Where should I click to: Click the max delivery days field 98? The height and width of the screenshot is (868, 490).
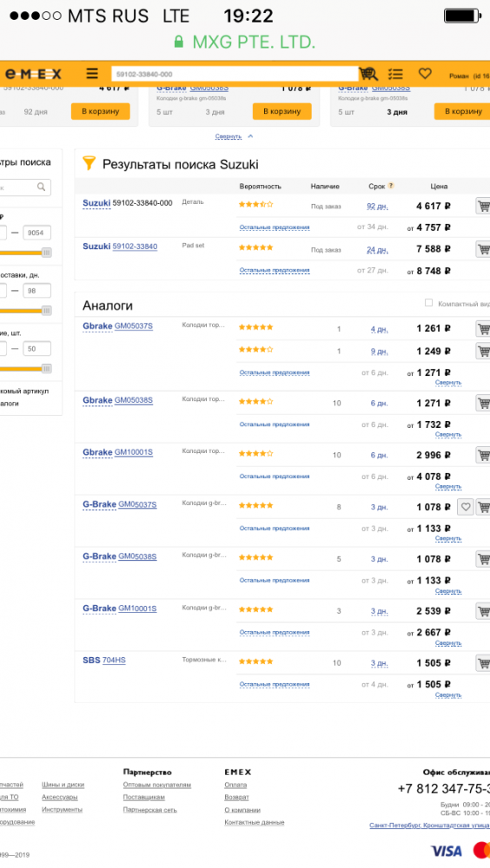(36, 291)
